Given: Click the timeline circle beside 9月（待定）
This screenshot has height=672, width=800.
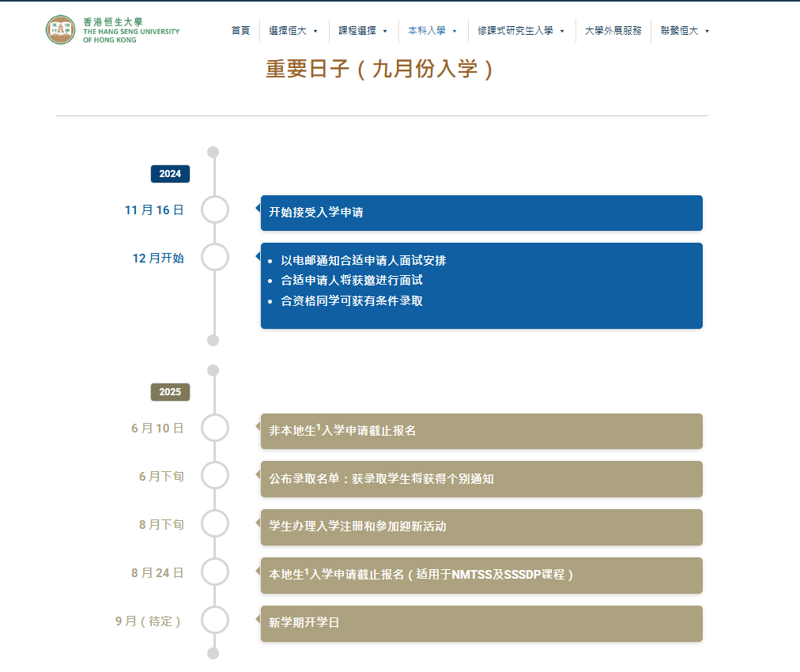Looking at the screenshot, I should click(213, 621).
